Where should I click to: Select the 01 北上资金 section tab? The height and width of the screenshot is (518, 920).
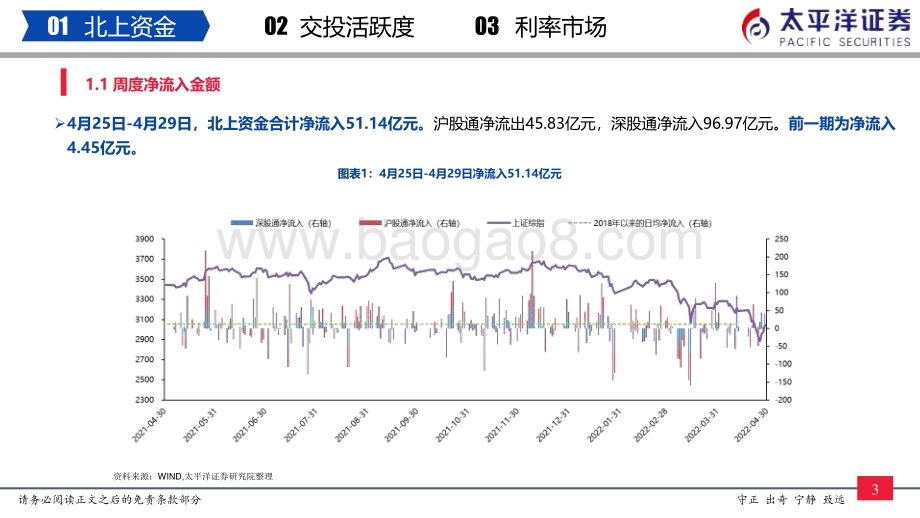tap(116, 26)
